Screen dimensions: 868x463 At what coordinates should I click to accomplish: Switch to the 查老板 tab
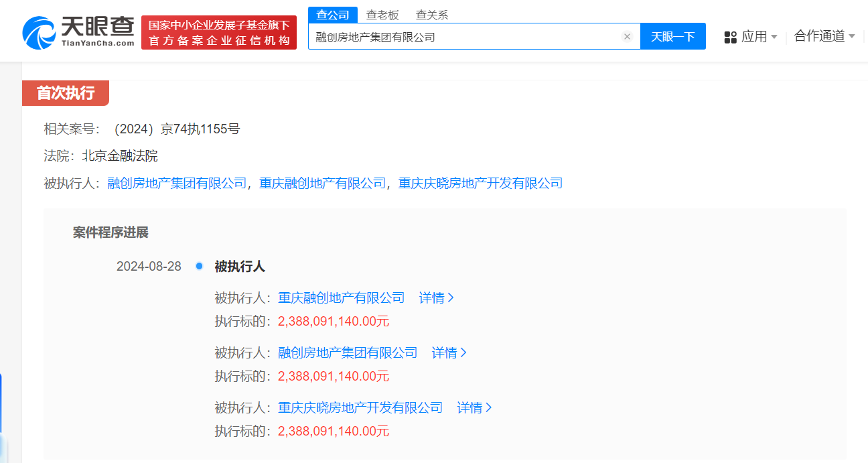tap(382, 15)
